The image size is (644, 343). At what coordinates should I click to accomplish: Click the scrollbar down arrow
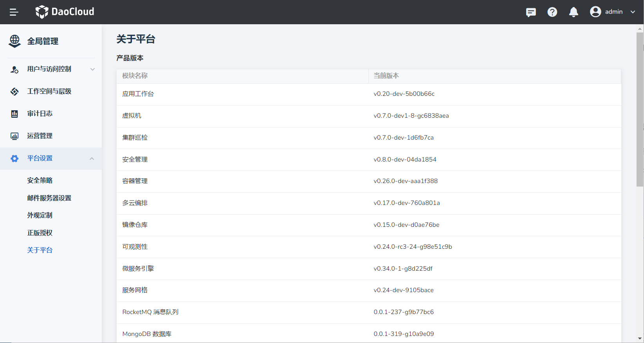click(x=640, y=339)
